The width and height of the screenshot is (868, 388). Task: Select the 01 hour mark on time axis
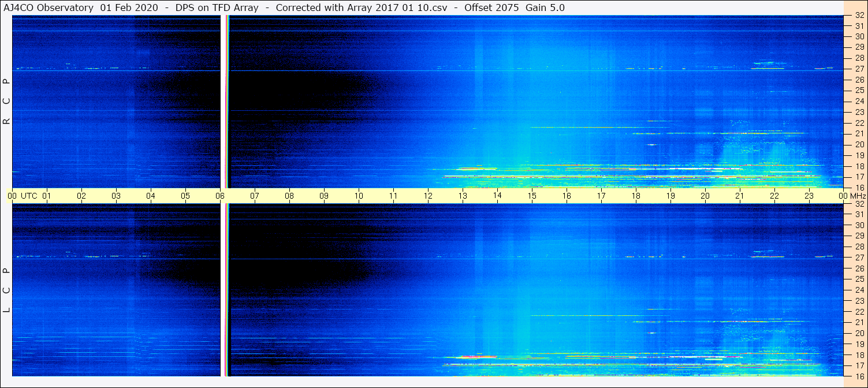point(47,196)
